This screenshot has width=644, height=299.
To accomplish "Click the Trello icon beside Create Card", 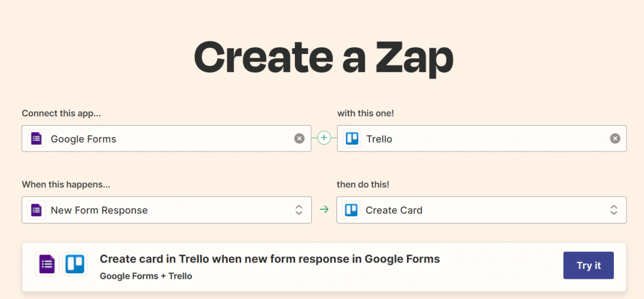I will click(x=352, y=210).
